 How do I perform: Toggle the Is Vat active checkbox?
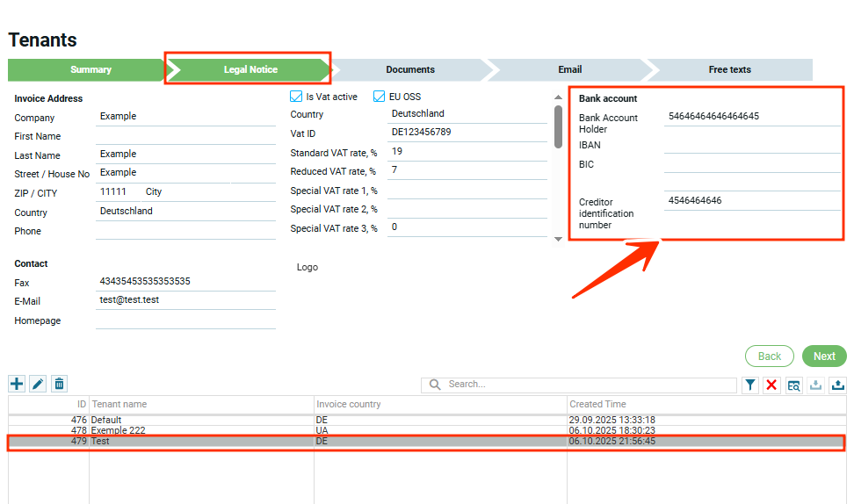pyautogui.click(x=296, y=97)
